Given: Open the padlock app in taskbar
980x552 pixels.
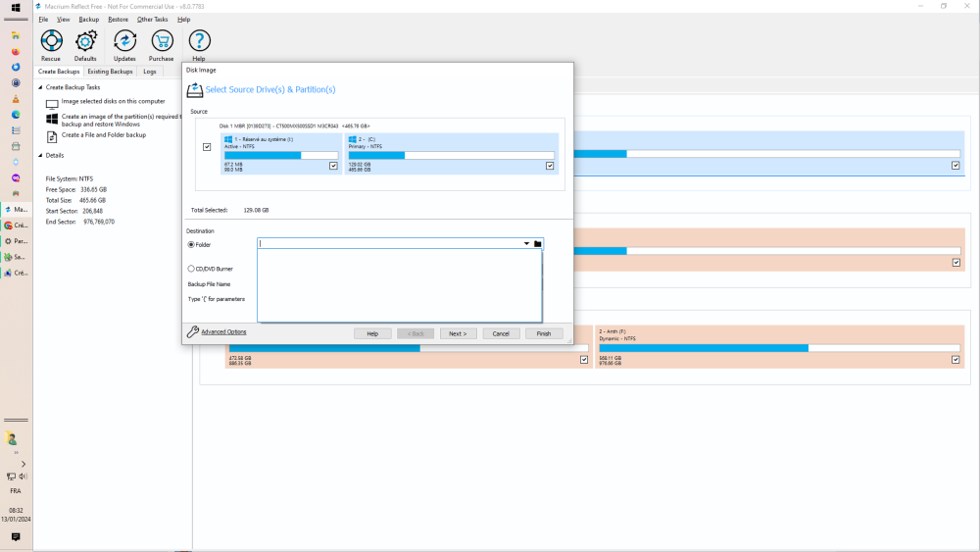Looking at the screenshot, I should [16, 82].
